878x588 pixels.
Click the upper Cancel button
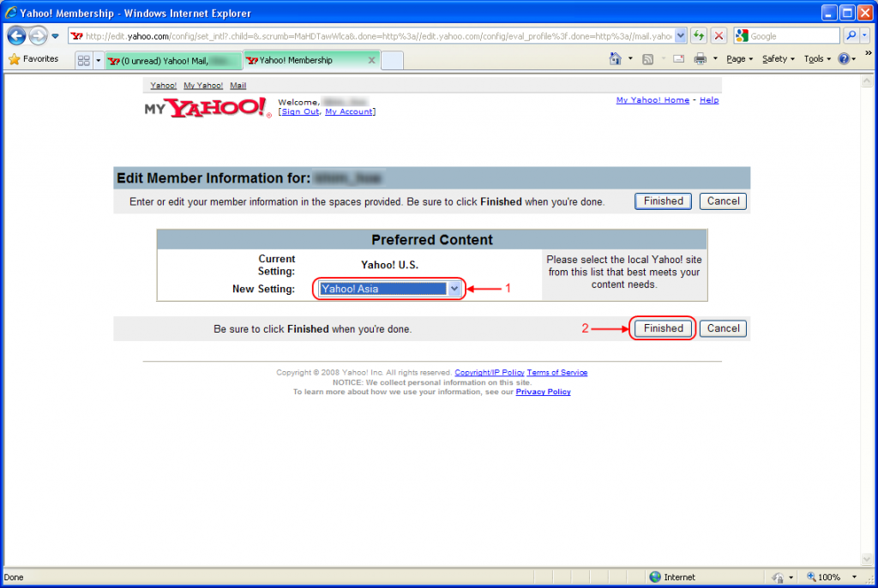tap(723, 201)
